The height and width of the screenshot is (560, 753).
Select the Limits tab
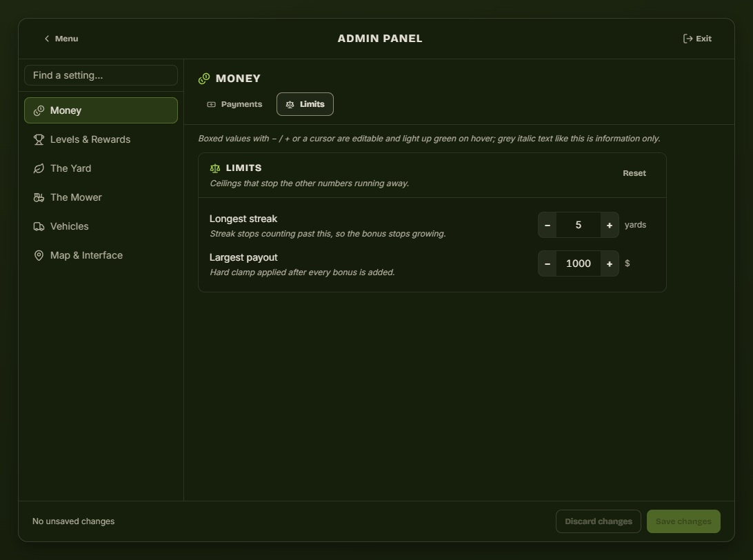305,104
